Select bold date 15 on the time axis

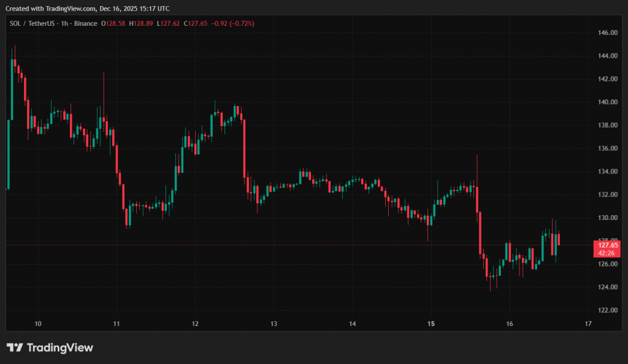tap(431, 324)
